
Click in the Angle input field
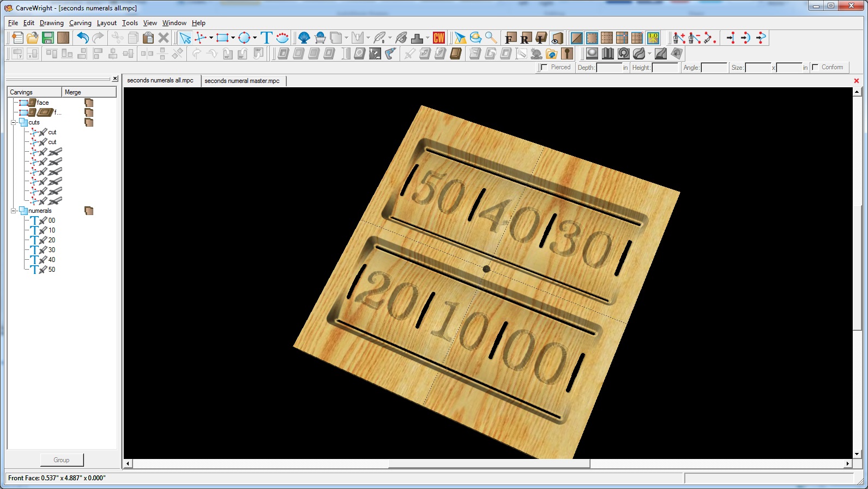point(714,68)
